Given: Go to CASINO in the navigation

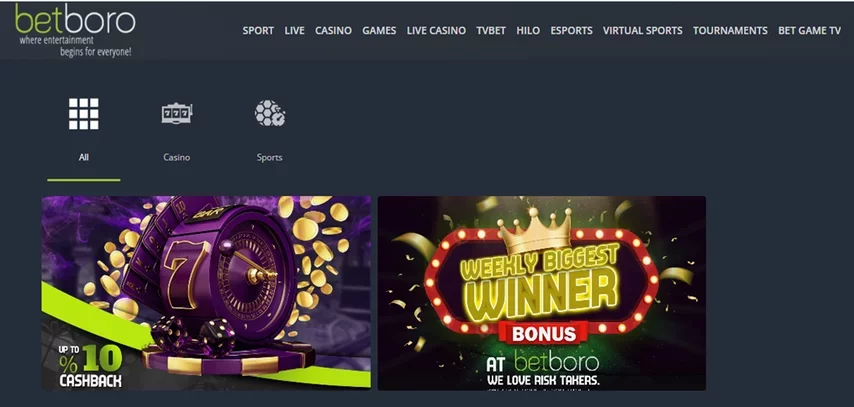Looking at the screenshot, I should [333, 31].
